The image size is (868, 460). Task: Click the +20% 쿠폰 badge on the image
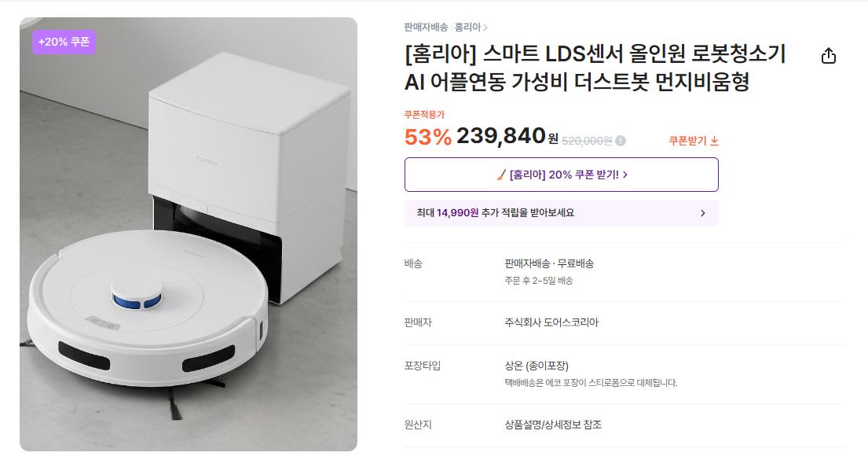coord(64,42)
